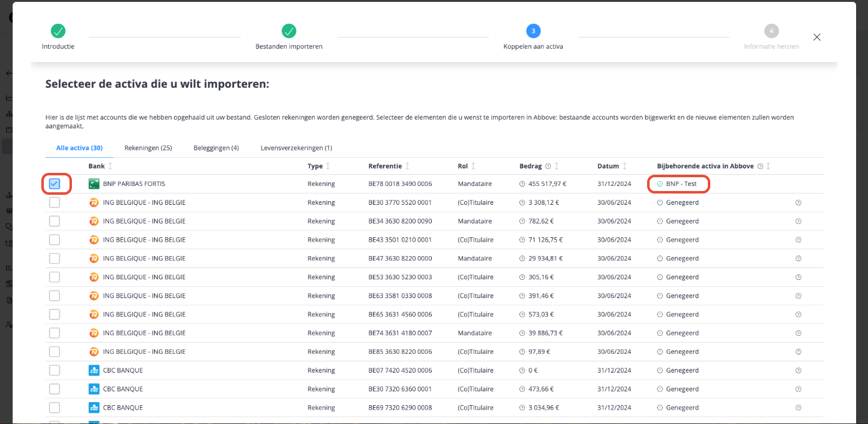Click the help icon on row BE30 7320 6360 0001
This screenshot has height=424, width=868.
coord(798,389)
